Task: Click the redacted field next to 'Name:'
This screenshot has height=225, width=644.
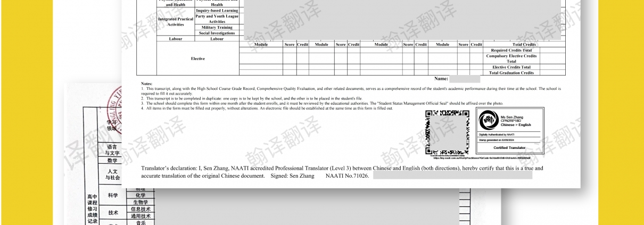Action: (464, 79)
